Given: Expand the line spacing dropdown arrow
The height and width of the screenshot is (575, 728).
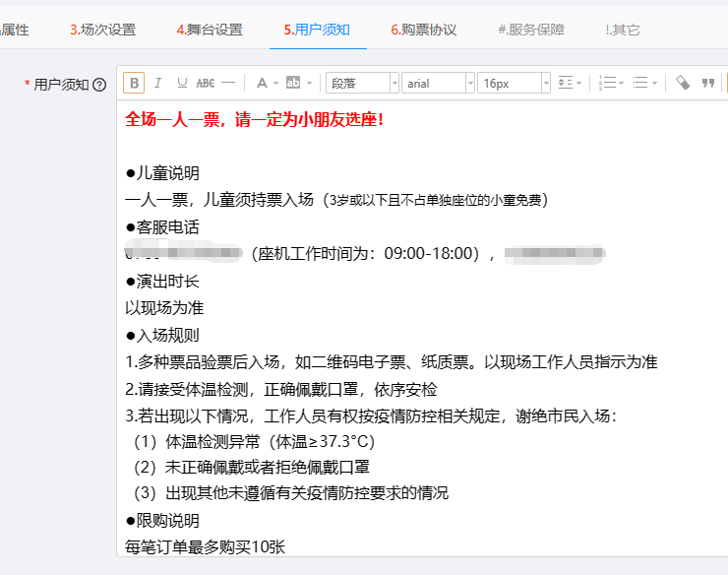Looking at the screenshot, I should click(x=578, y=84).
